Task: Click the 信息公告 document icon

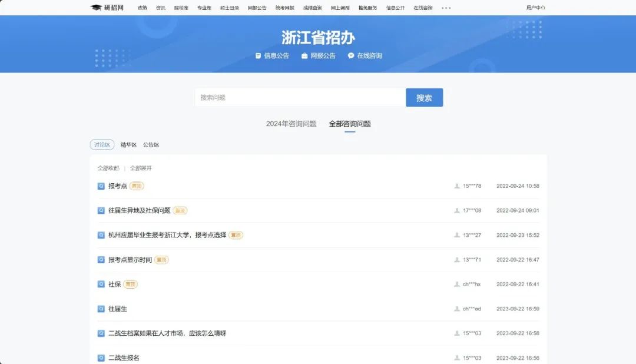Action: click(x=258, y=55)
